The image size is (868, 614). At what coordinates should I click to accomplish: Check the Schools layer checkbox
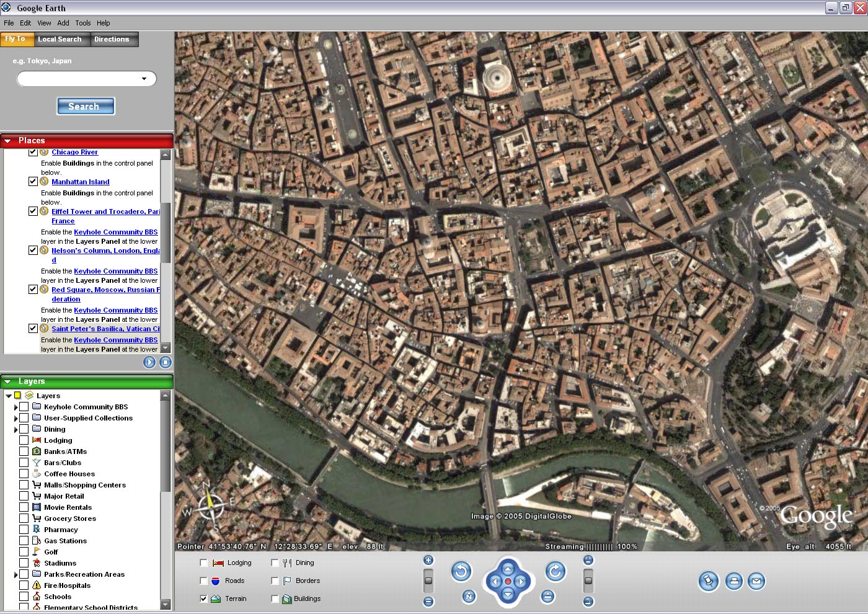[x=24, y=597]
